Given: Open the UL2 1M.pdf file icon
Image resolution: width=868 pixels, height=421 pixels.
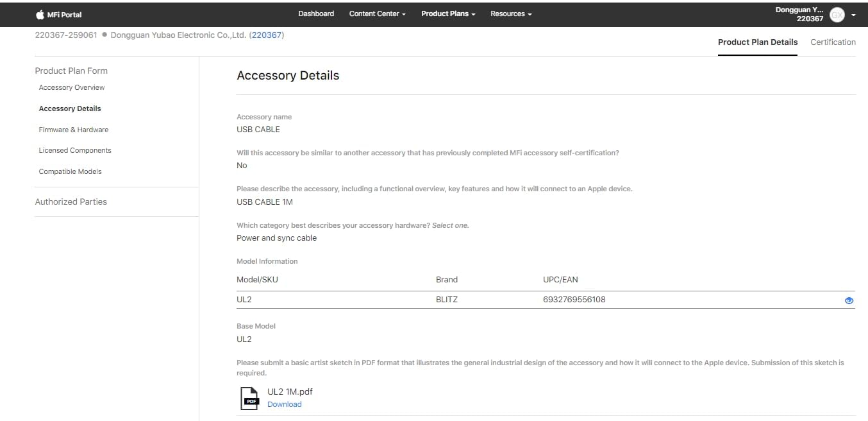Looking at the screenshot, I should (x=249, y=397).
